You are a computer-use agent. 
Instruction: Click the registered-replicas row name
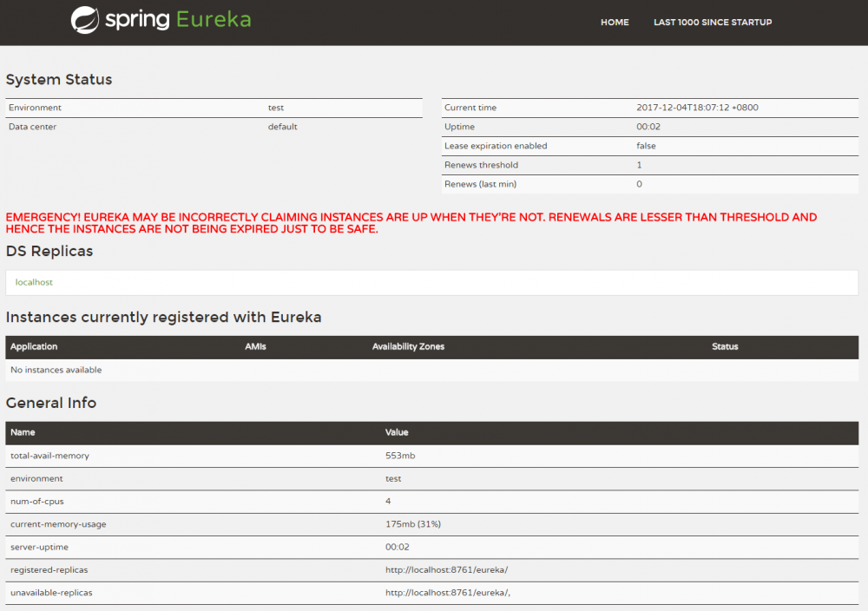tap(49, 569)
